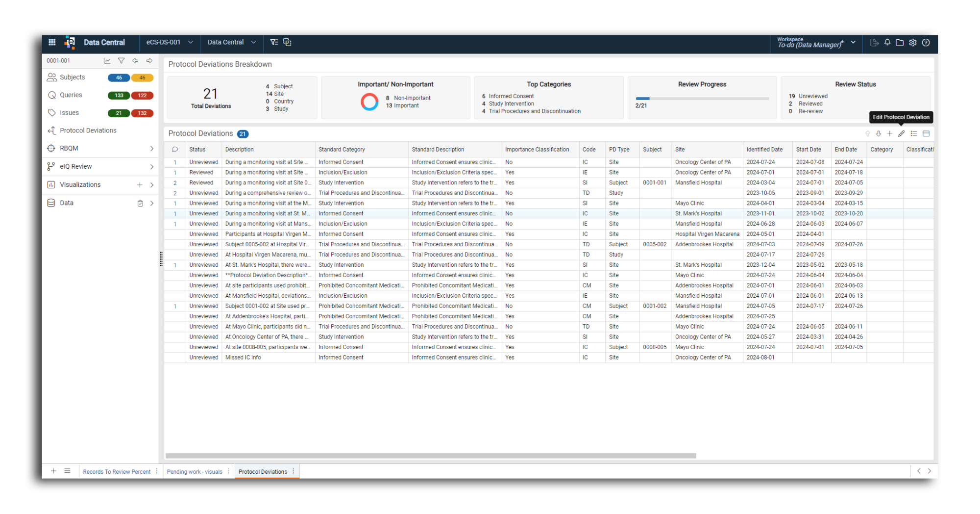Click the list view icon above table

pyautogui.click(x=914, y=133)
